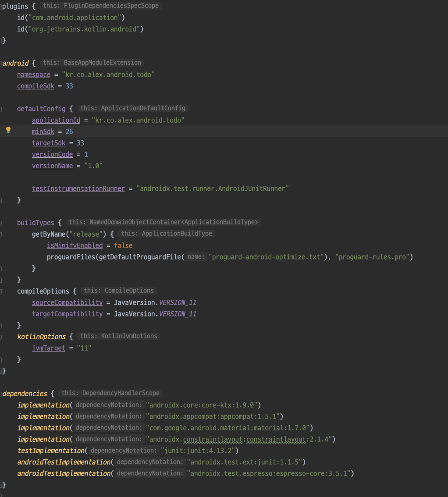This screenshot has height=497, width=448.
Task: Click the dependencies keyword
Action: 25,394
